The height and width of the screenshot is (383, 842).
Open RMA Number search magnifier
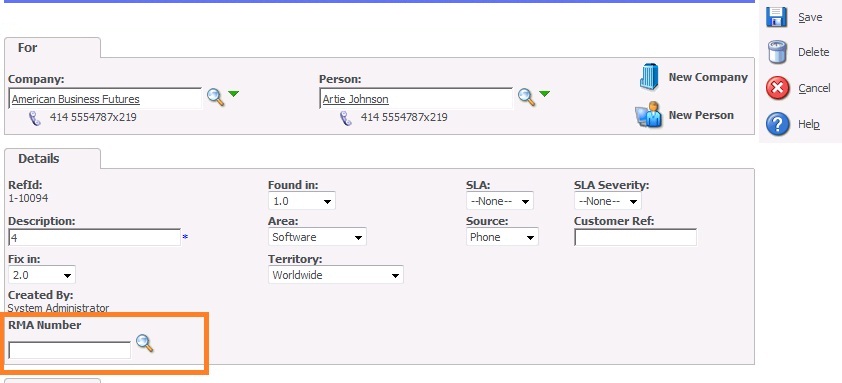[144, 343]
